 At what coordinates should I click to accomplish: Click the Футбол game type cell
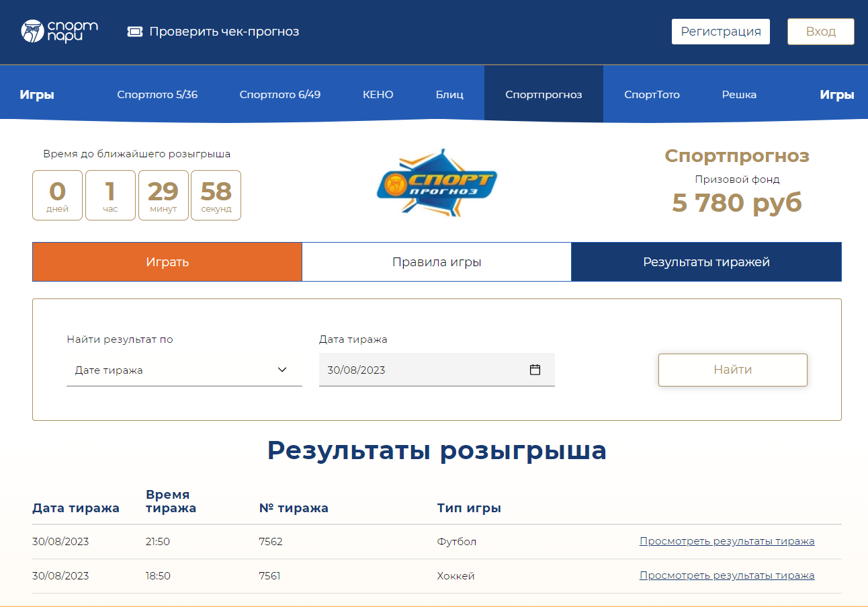[457, 542]
